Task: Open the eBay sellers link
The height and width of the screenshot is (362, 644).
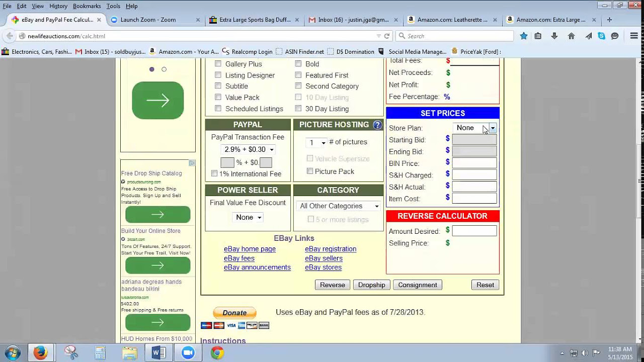Action: 324,258
